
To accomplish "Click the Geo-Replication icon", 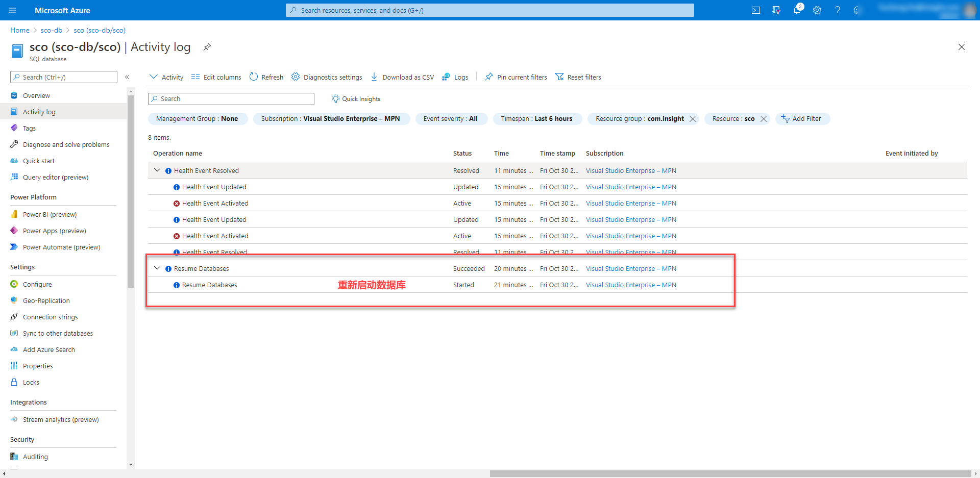I will click(14, 300).
